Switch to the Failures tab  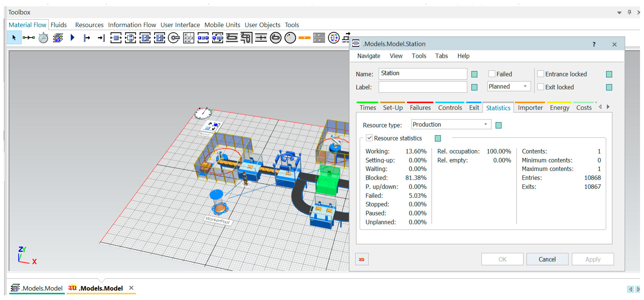click(x=420, y=108)
